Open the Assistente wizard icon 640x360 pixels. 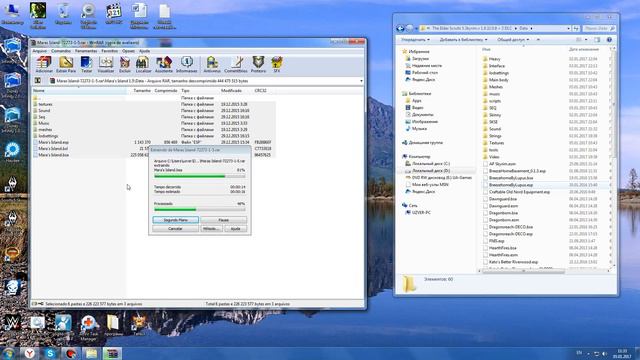[164, 64]
